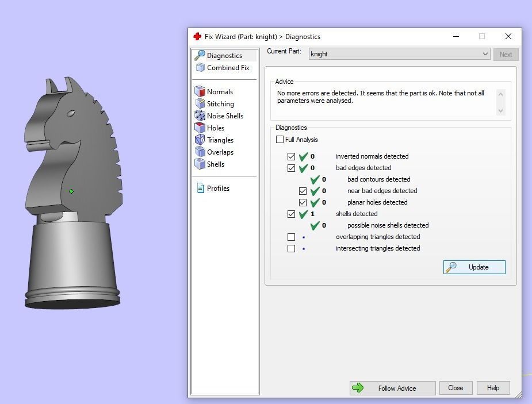
Task: Click the Next button
Action: pyautogui.click(x=506, y=54)
